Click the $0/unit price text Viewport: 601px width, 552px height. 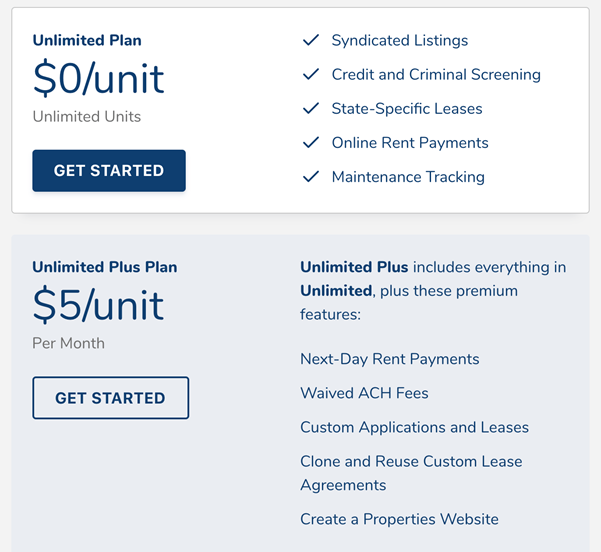coord(99,78)
